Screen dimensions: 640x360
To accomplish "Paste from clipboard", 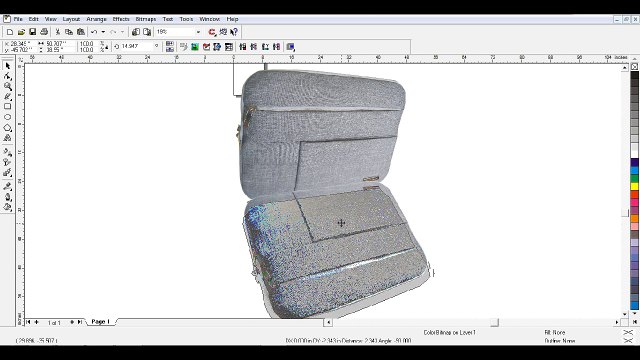I will [x=81, y=32].
